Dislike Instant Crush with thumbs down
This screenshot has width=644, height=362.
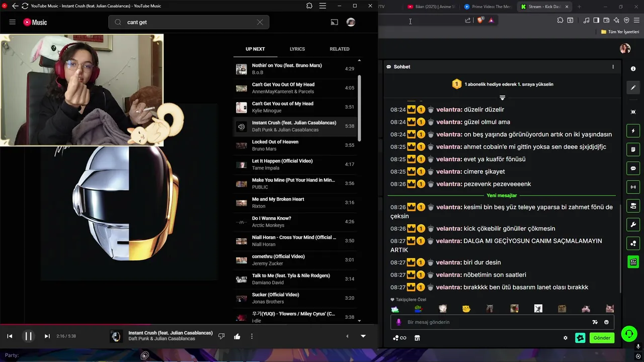221,336
